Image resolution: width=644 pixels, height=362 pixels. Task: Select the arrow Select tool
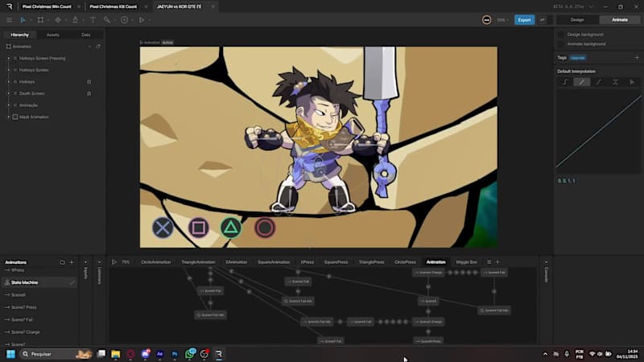click(x=23, y=19)
